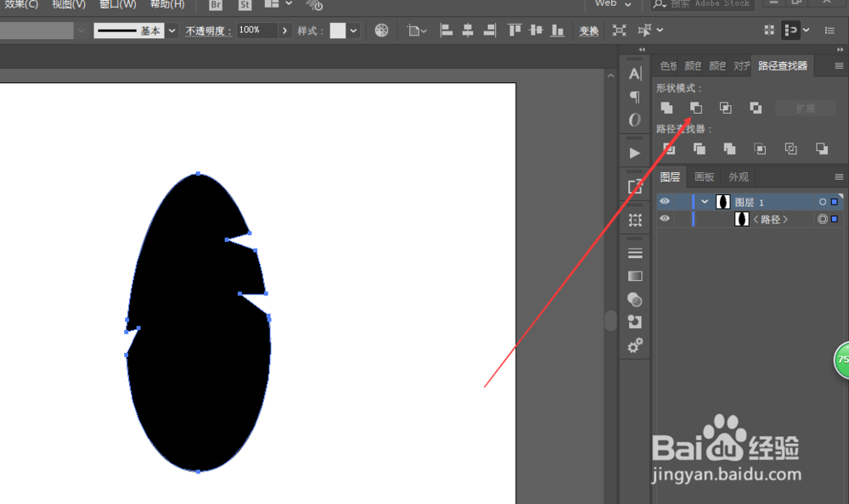This screenshot has width=849, height=504.
Task: Toggle visibility of the <路径> sublayer
Action: point(666,219)
